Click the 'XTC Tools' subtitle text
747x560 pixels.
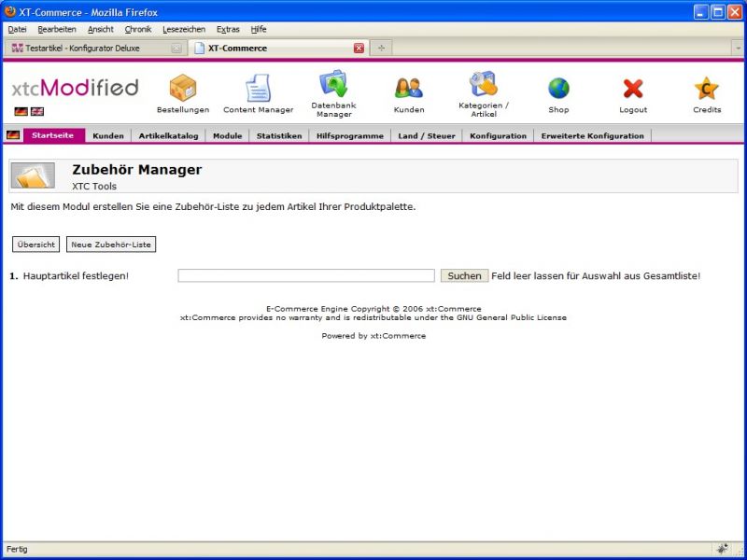[x=94, y=186]
